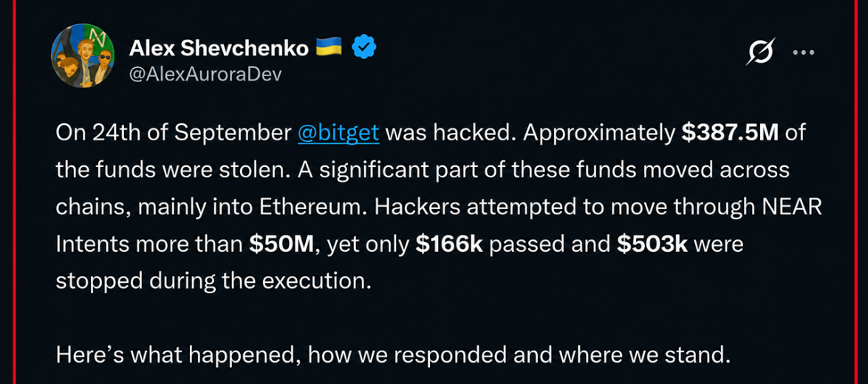The image size is (868, 384).
Task: Click the Ukraine flag emoji
Action: (x=329, y=48)
